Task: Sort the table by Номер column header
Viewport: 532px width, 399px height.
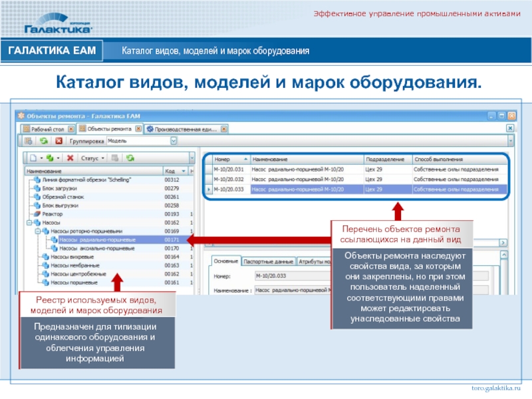Action: click(x=229, y=160)
